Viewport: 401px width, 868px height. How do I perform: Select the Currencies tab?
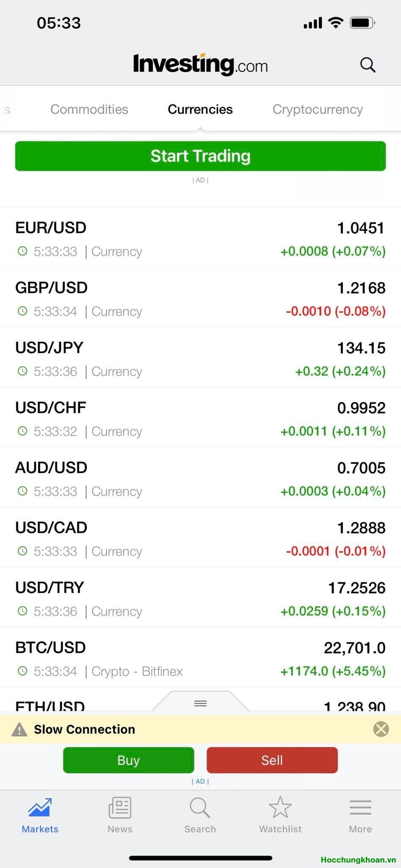click(200, 109)
